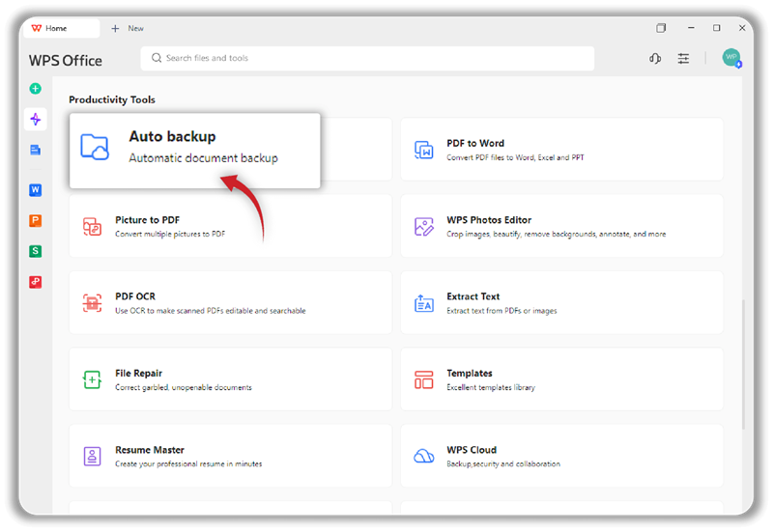Screen dimensions: 773x532
Task: Open the WPS Cloud card
Action: coord(561,456)
